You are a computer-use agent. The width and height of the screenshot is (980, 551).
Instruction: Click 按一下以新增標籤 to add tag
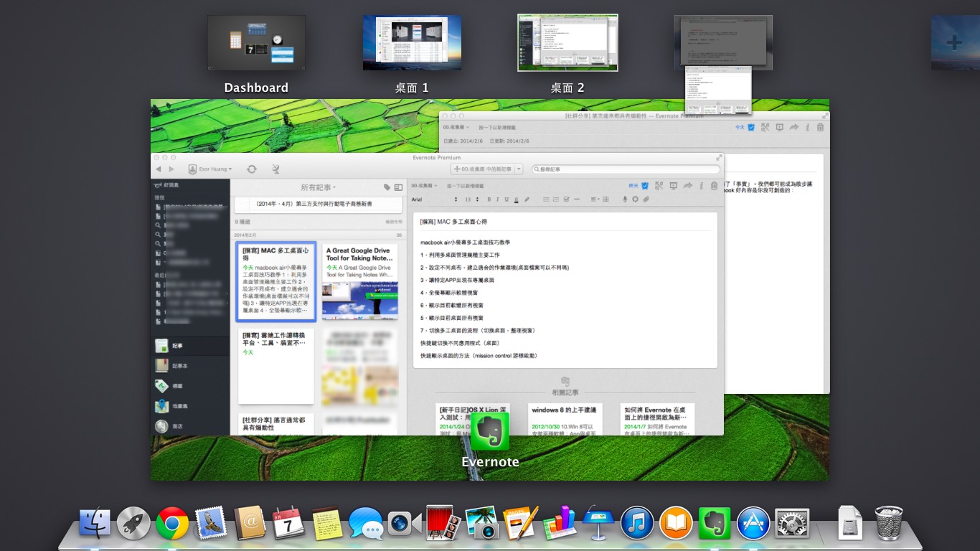[466, 186]
